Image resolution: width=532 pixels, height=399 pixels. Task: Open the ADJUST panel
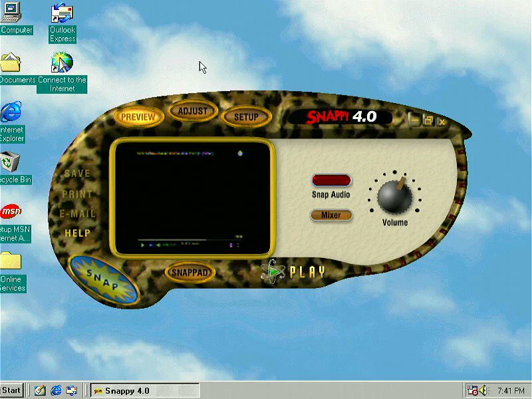(193, 110)
